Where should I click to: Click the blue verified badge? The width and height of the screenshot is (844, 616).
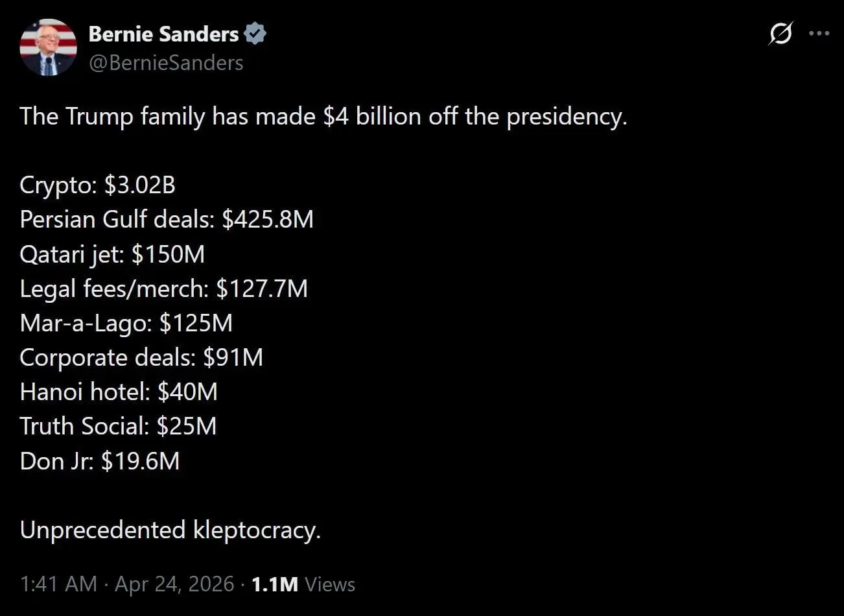click(x=255, y=34)
